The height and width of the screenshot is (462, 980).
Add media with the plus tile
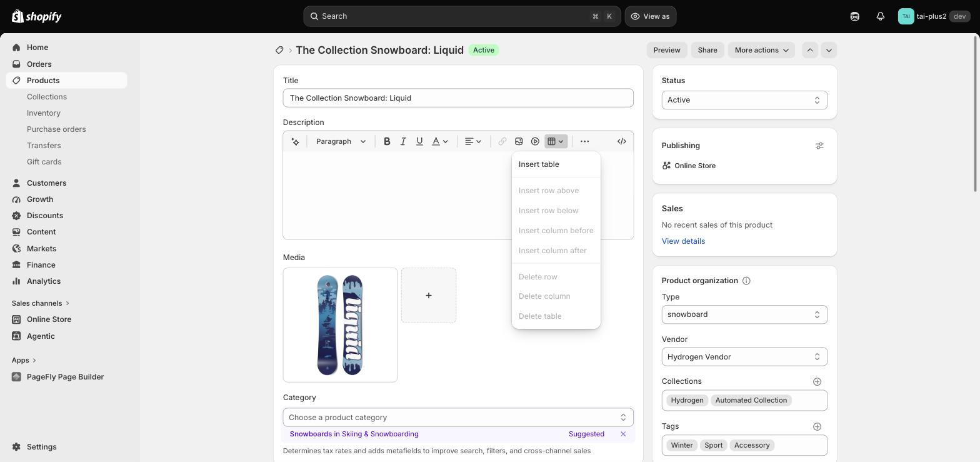[x=429, y=296]
